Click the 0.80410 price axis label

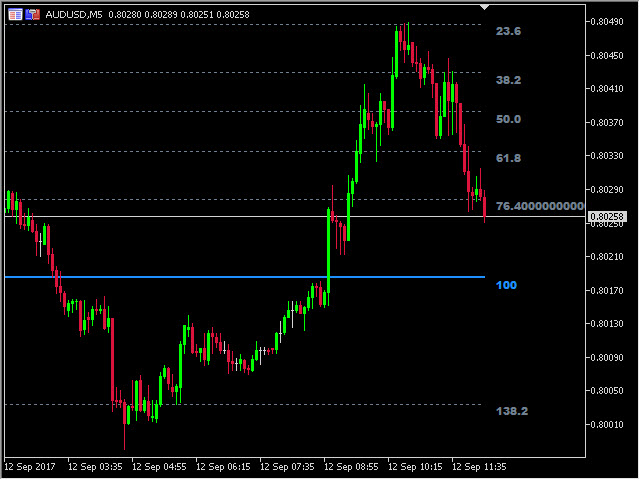click(x=607, y=89)
